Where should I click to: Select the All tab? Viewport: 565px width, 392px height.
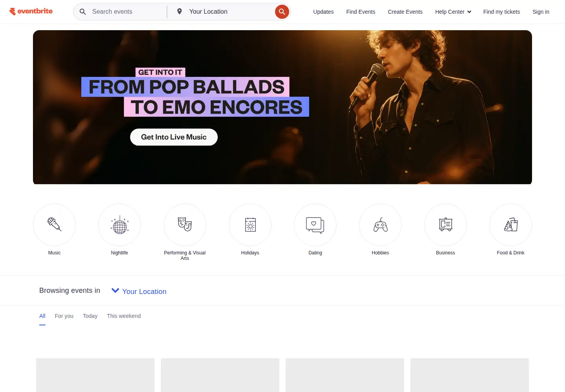point(42,316)
